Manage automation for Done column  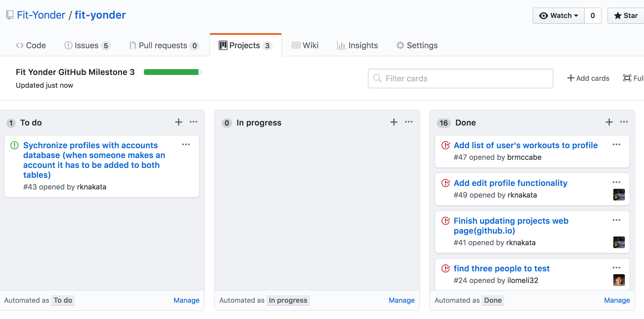[617, 300]
